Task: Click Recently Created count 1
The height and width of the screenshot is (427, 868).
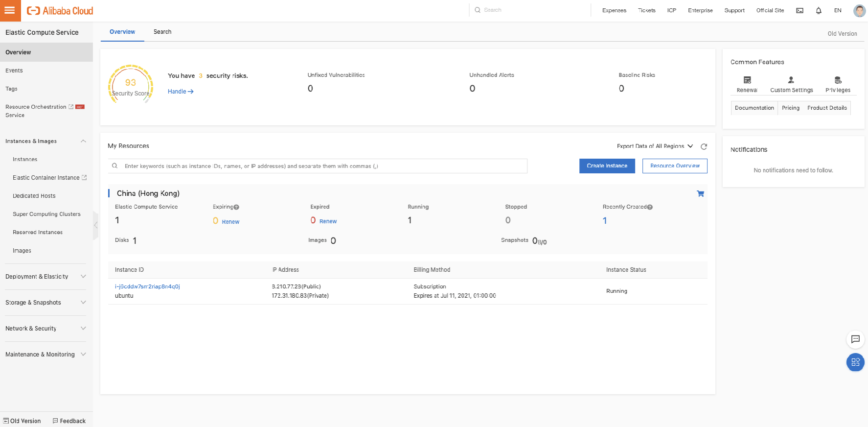Action: coord(605,221)
